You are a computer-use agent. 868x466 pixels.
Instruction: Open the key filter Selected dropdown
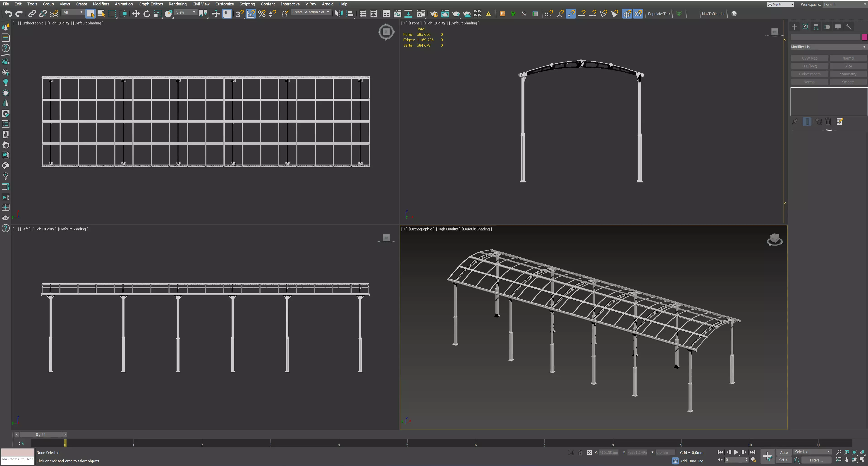[812, 452]
